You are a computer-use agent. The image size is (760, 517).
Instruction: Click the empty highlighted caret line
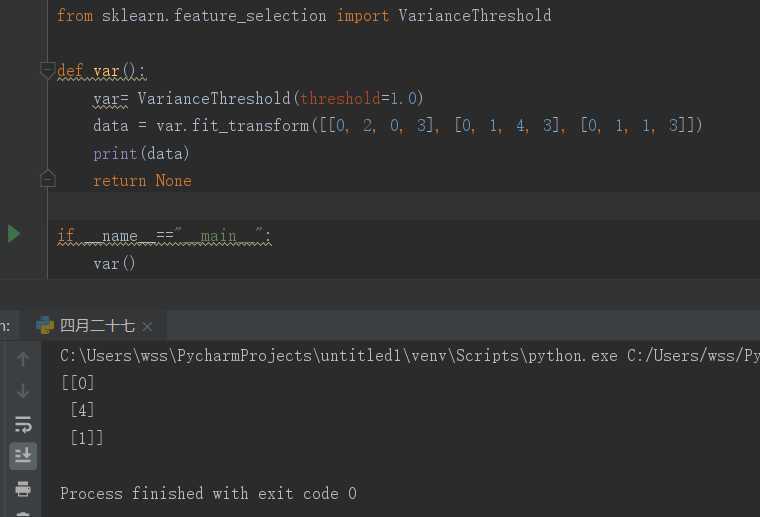(403, 205)
